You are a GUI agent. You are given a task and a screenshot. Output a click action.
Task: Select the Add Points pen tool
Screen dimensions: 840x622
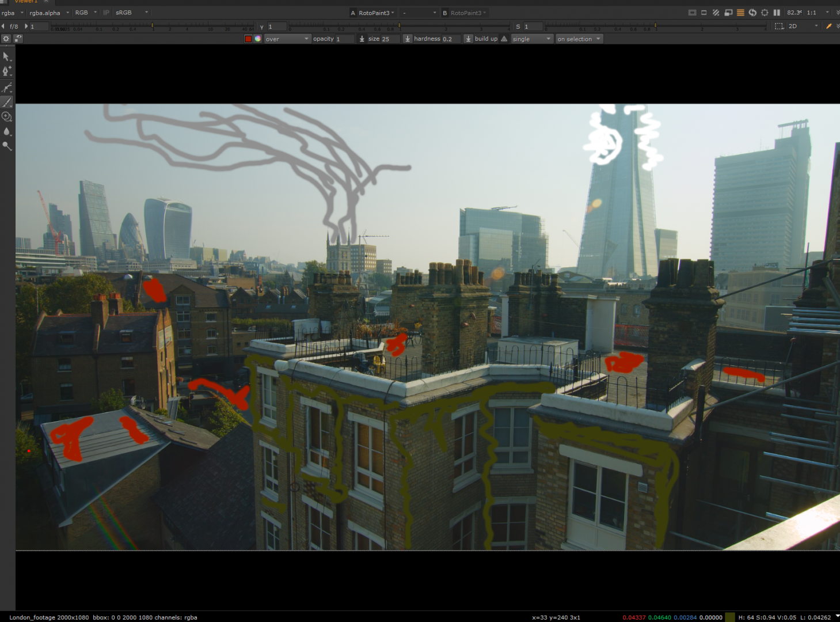point(6,71)
